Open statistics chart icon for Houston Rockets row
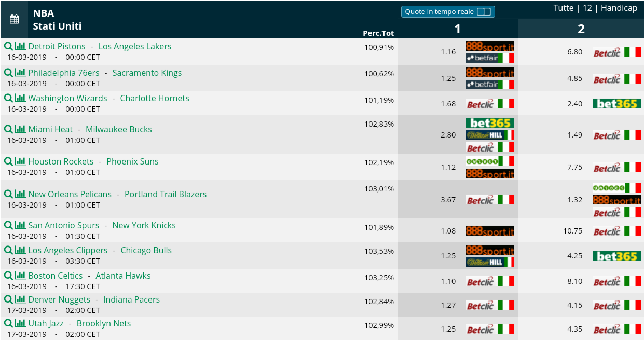 (x=20, y=161)
